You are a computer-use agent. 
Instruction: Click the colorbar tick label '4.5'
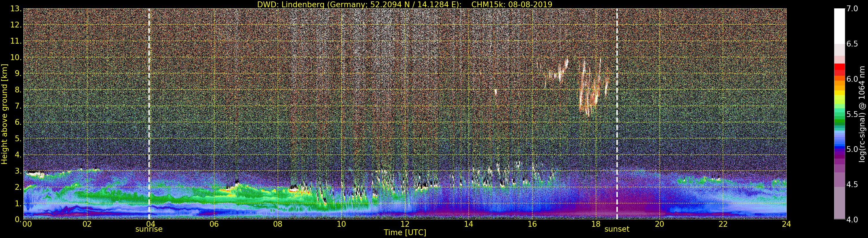852,185
